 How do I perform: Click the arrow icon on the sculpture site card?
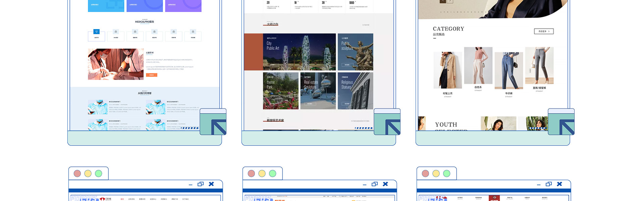[x=387, y=122]
